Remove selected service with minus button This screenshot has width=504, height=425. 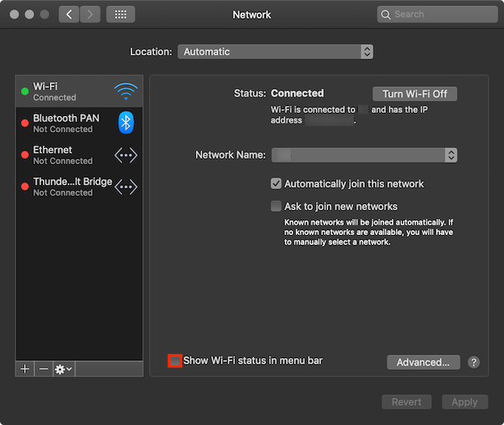(x=44, y=369)
